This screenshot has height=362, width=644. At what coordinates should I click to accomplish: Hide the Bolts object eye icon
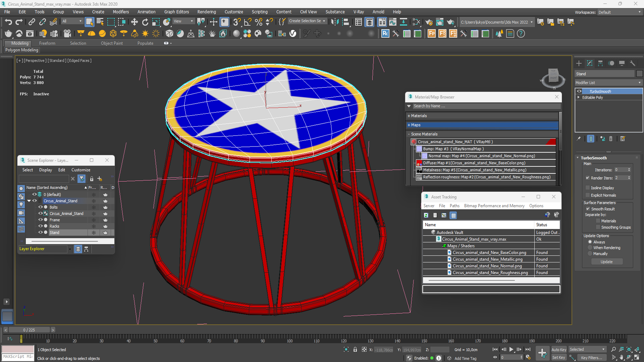pos(41,207)
